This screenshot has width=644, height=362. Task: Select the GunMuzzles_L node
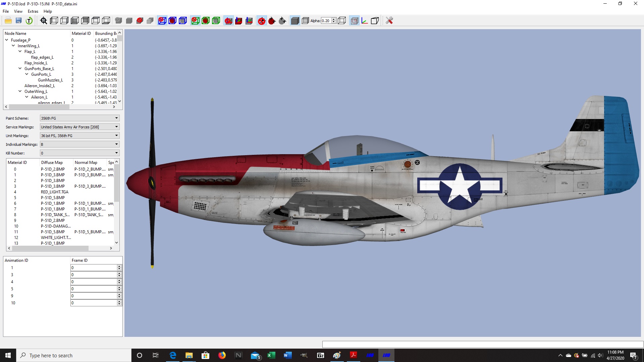50,80
